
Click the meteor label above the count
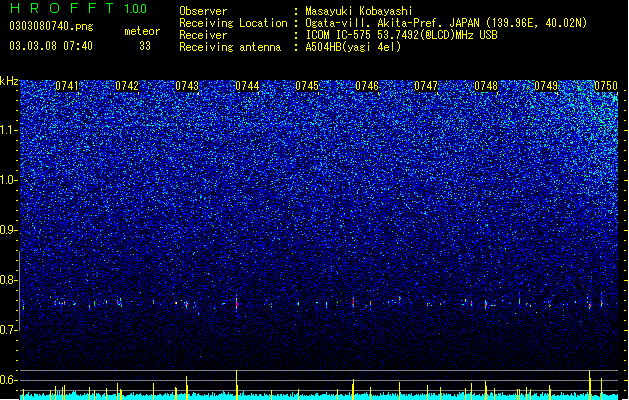point(142,31)
